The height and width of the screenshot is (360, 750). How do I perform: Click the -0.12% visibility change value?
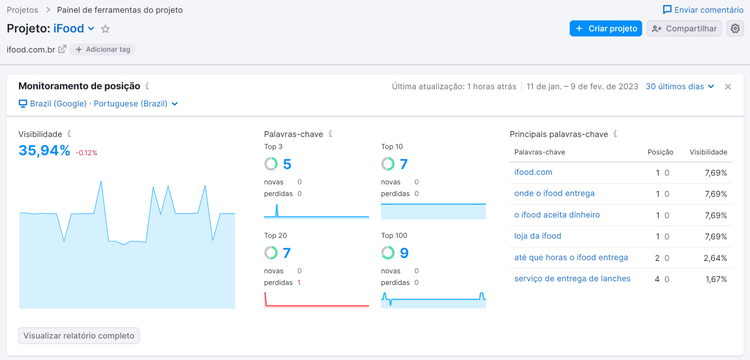click(x=87, y=153)
